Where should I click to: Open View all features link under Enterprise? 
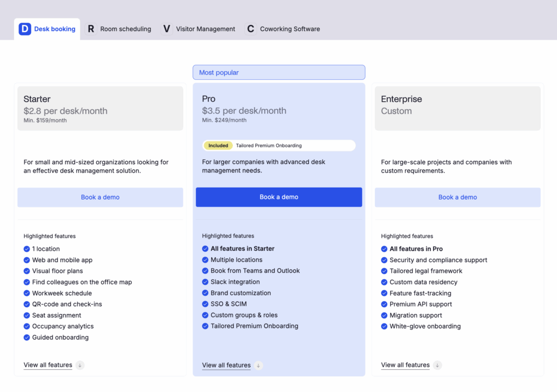405,365
